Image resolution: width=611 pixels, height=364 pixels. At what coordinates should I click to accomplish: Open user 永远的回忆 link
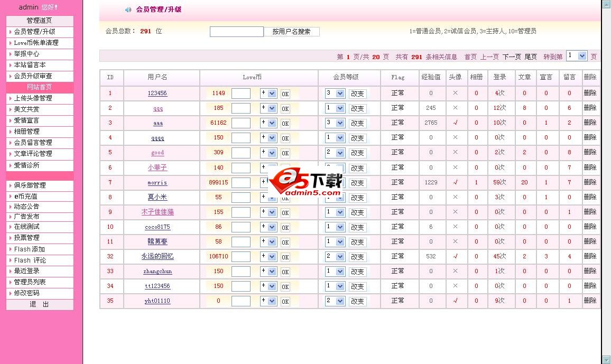(x=158, y=256)
